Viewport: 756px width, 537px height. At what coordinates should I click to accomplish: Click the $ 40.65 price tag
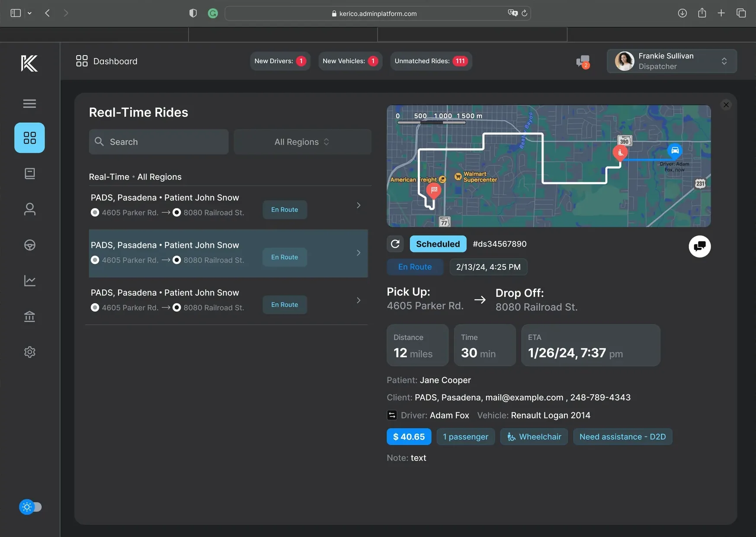coord(409,437)
